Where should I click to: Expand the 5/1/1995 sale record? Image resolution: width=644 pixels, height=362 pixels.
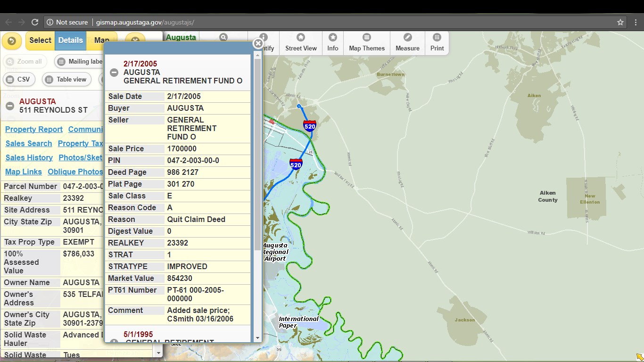114,341
